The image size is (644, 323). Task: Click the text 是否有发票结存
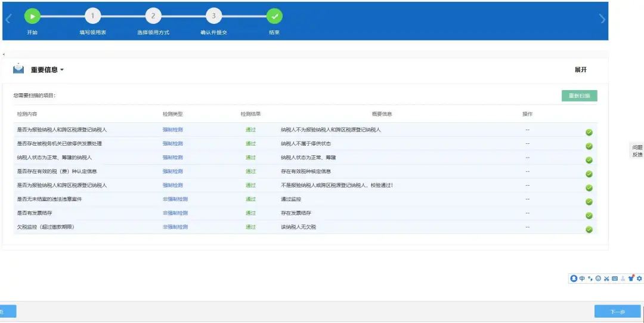click(35, 213)
